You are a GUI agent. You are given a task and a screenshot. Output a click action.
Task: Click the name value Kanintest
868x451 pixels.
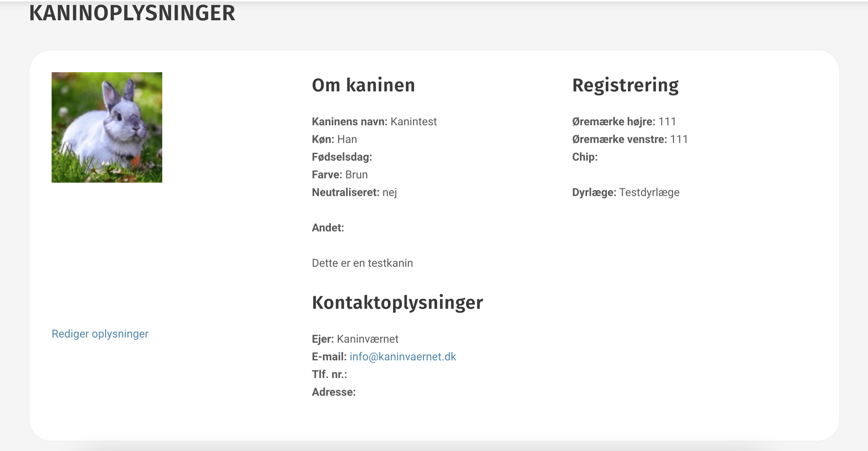[x=413, y=122]
